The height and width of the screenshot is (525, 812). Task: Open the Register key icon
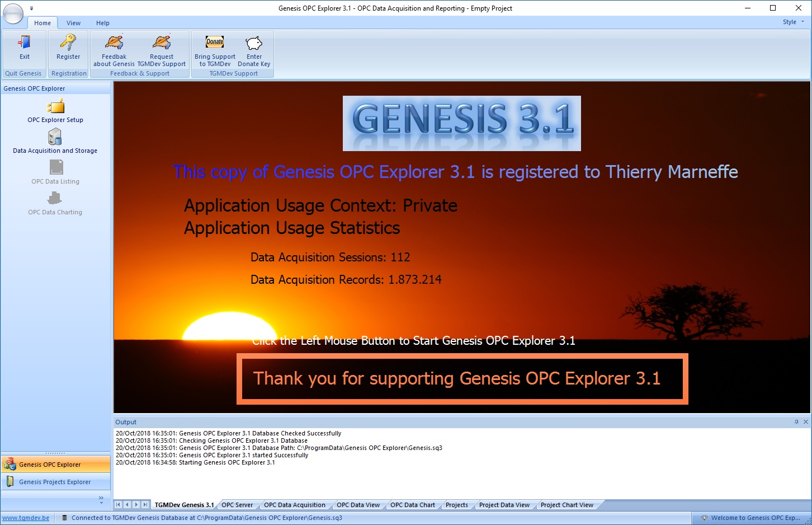68,49
